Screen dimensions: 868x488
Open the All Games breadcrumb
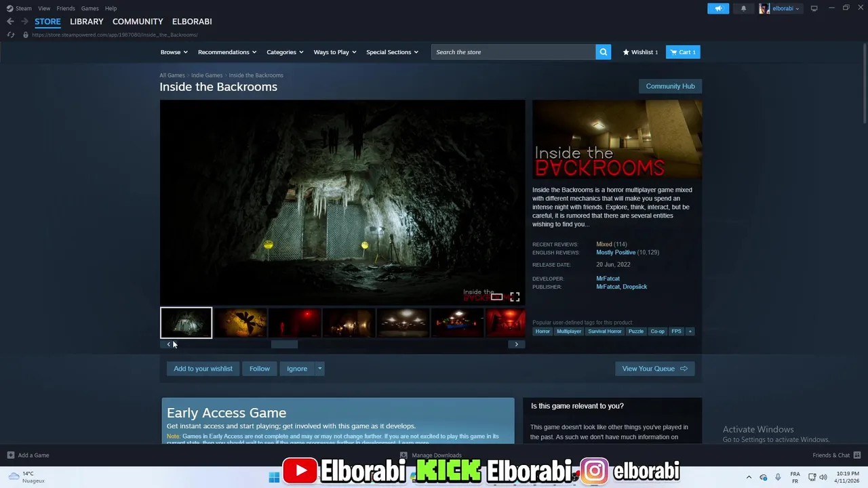coord(172,75)
